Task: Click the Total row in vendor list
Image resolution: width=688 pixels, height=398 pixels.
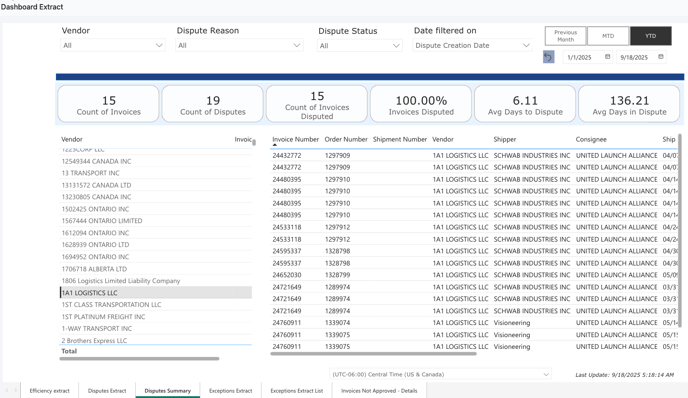Action: 156,351
